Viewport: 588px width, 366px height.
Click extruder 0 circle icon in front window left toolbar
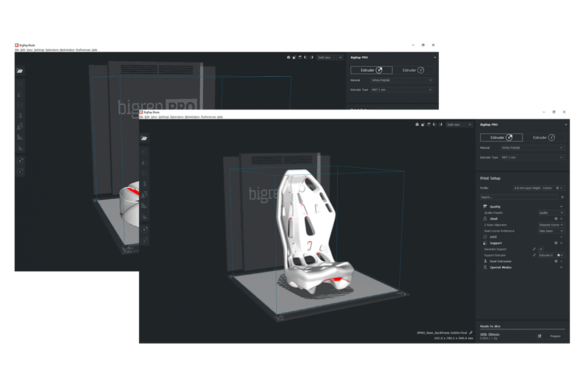pyautogui.click(x=144, y=229)
